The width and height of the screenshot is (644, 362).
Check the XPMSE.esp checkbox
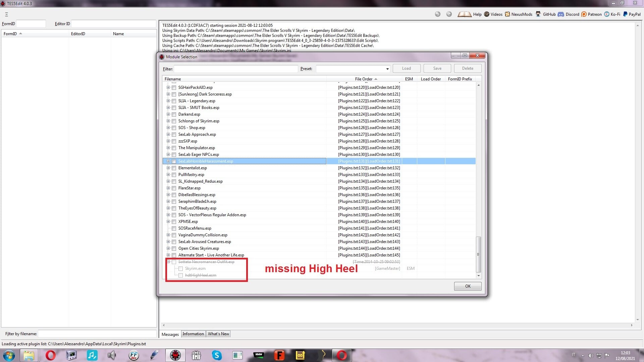click(x=174, y=222)
